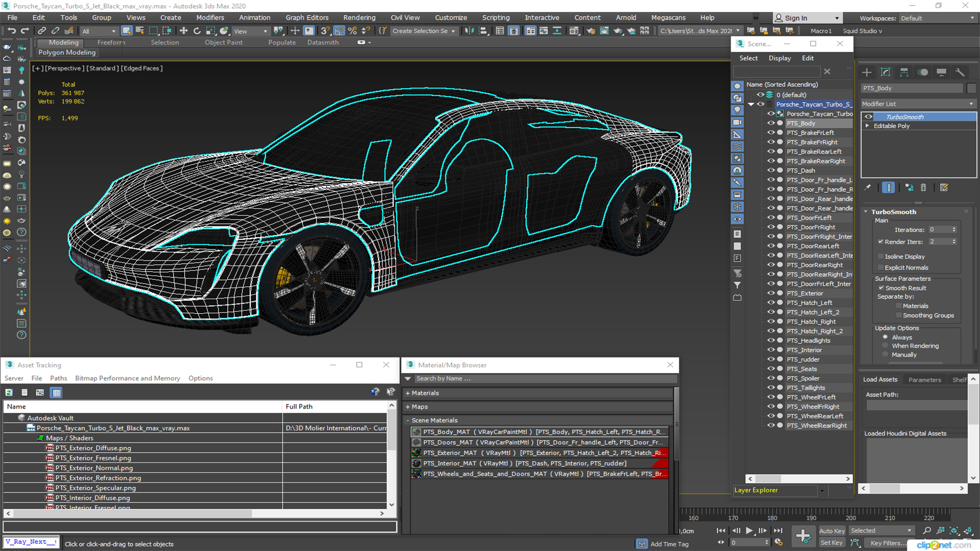This screenshot has width=980, height=551.
Task: Hide PTS_Body using its eye icon
Action: 771,123
